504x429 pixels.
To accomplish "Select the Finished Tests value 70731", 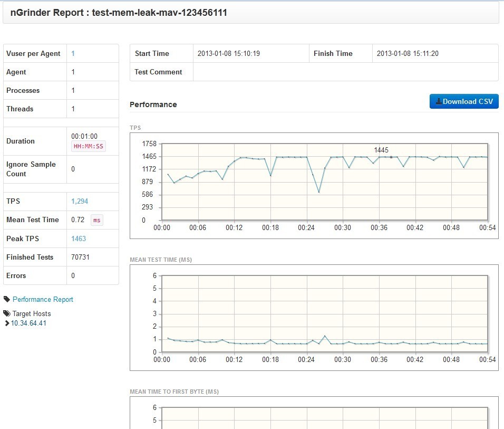I will tap(80, 257).
